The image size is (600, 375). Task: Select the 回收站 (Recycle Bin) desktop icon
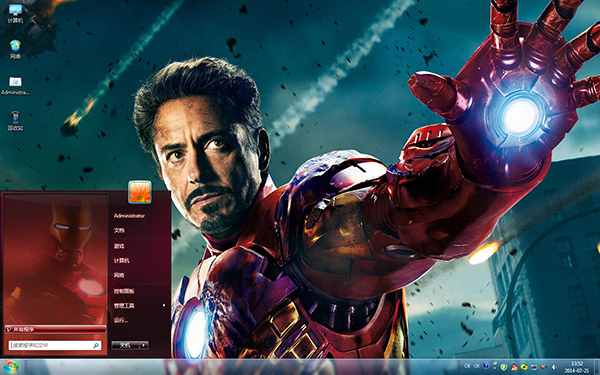click(15, 121)
